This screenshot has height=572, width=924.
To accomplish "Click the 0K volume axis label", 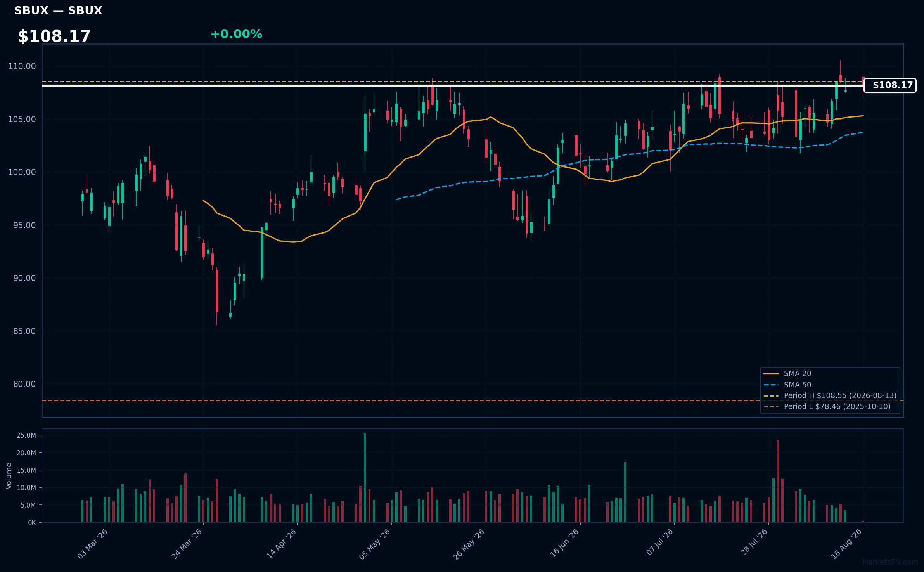I will (x=32, y=523).
